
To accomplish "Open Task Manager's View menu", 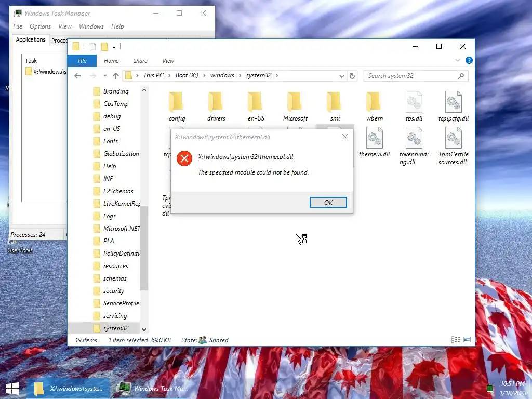I will 65,26.
